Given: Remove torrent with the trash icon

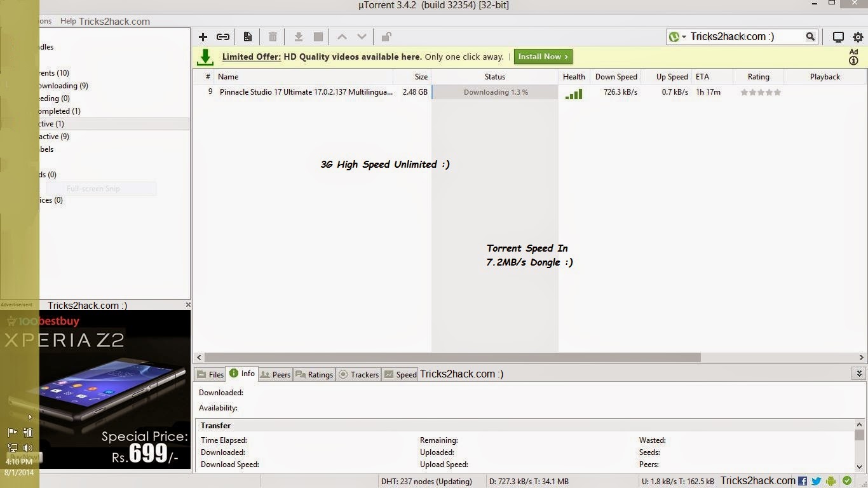Looking at the screenshot, I should pos(273,37).
